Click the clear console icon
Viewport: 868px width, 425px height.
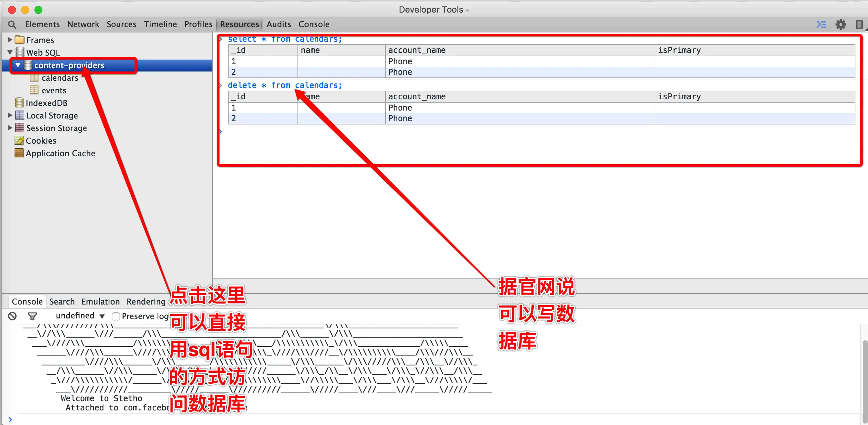(13, 316)
